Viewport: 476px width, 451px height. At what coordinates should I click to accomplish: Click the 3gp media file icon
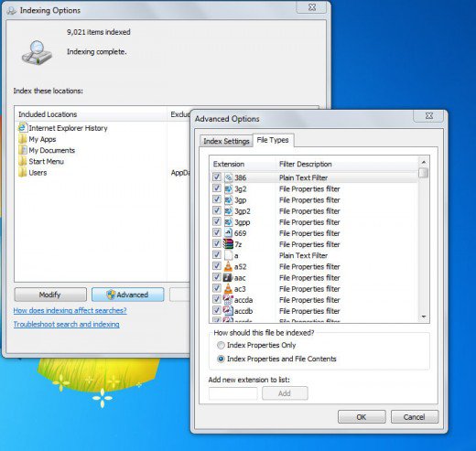click(x=228, y=200)
